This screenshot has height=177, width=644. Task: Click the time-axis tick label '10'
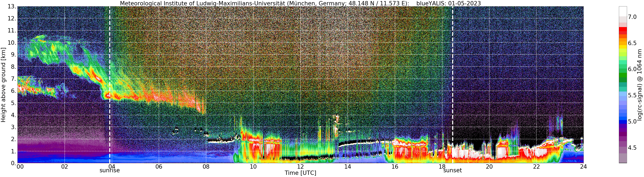(x=253, y=167)
